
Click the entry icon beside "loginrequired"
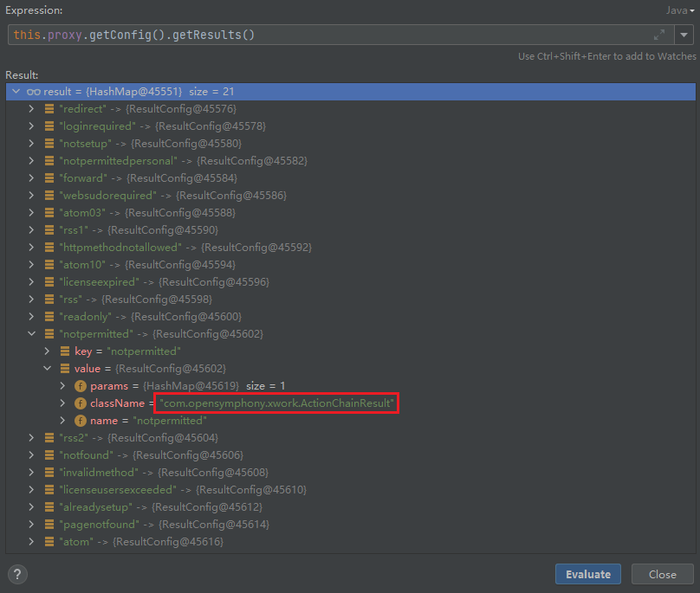point(49,126)
